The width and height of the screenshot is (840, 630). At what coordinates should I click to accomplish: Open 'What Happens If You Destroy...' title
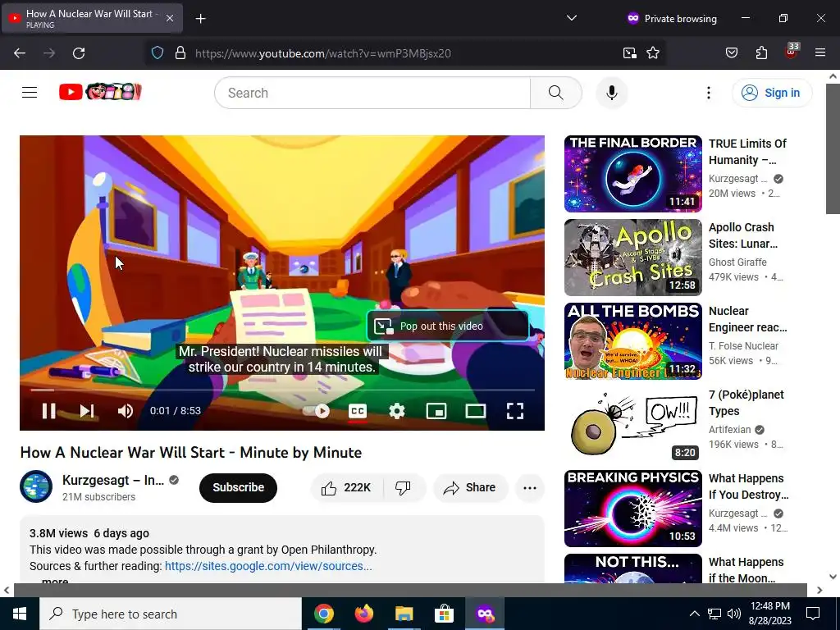tap(748, 486)
